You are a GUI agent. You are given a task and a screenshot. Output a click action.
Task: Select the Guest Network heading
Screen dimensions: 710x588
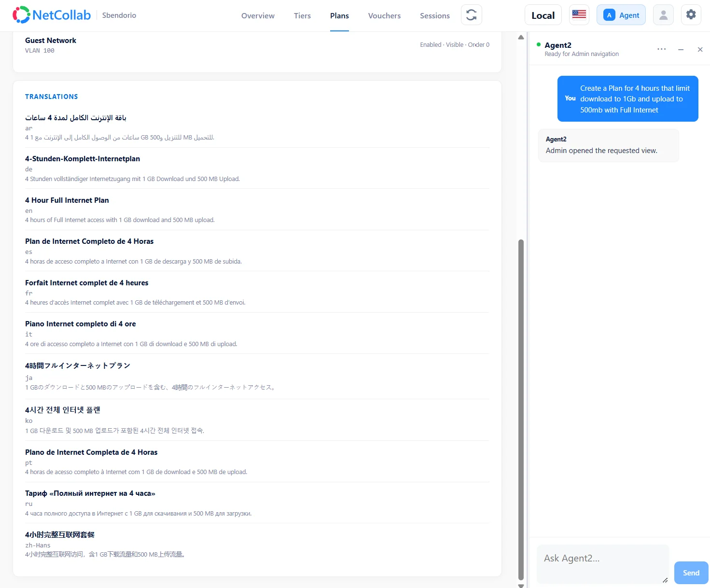point(51,41)
